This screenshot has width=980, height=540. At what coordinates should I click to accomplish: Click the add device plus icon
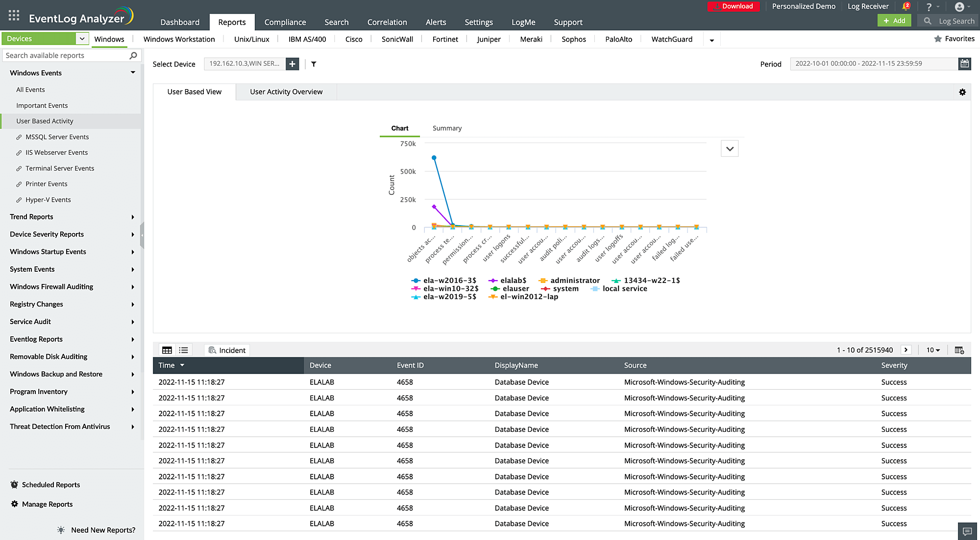tap(293, 64)
